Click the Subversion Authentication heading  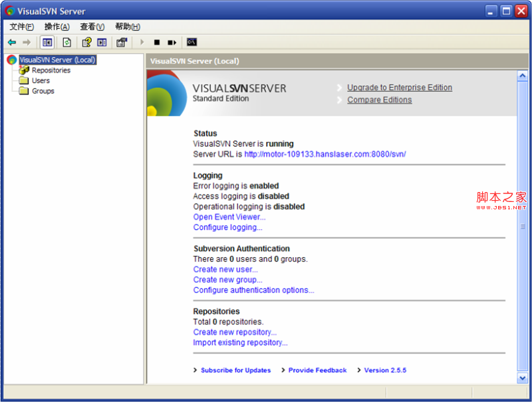coord(241,249)
